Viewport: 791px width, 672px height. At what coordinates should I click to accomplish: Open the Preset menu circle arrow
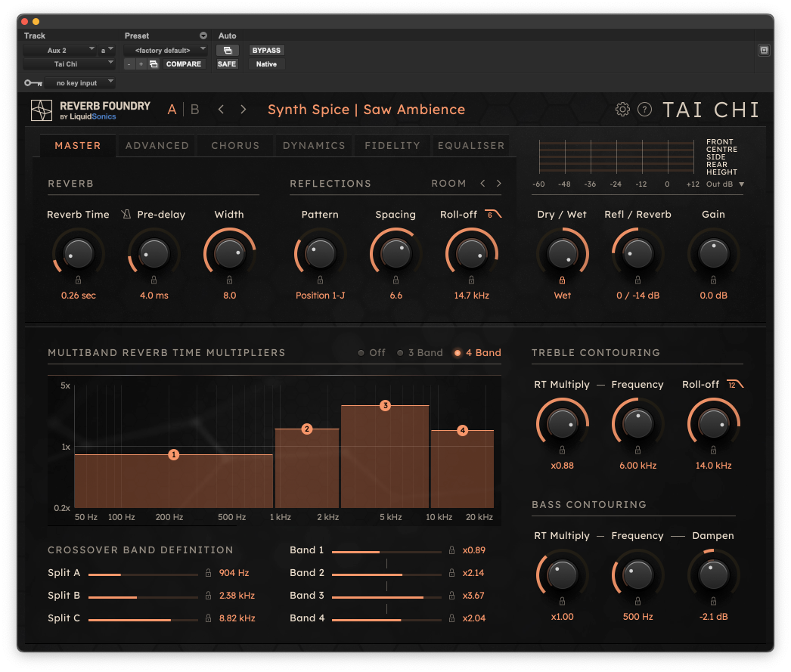pos(203,36)
